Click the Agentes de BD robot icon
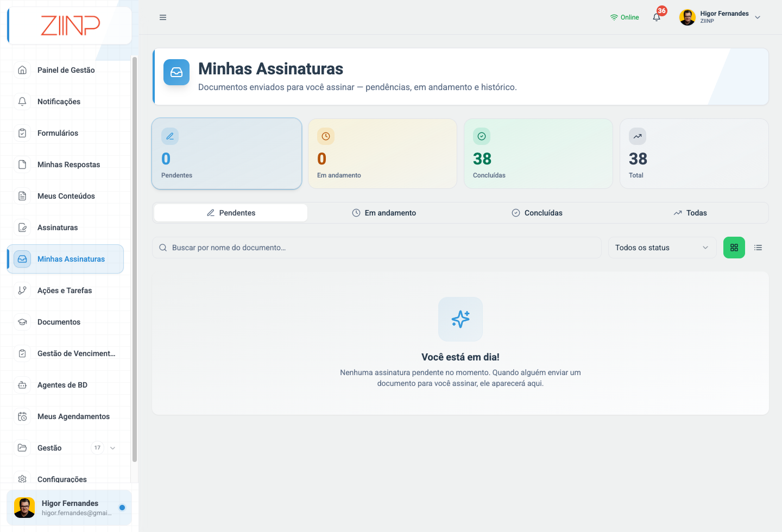The image size is (782, 532). pyautogui.click(x=22, y=385)
